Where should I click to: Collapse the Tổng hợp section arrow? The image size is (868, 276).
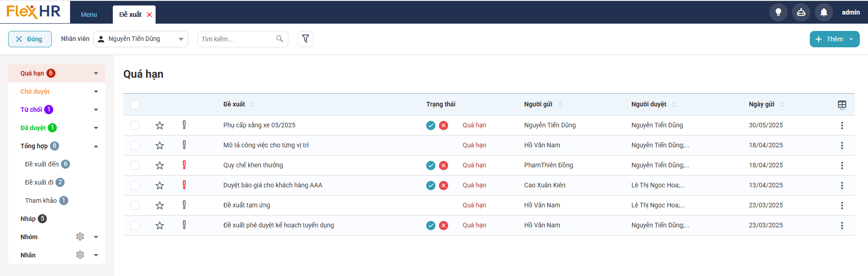click(x=96, y=146)
